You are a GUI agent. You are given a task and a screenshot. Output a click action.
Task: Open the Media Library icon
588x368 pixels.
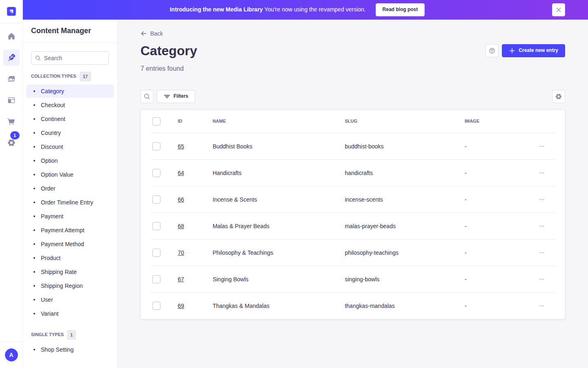point(11,79)
